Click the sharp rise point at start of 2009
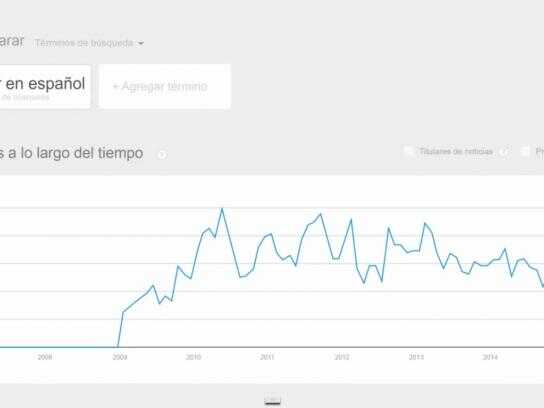544x408 pixels. pyautogui.click(x=123, y=312)
